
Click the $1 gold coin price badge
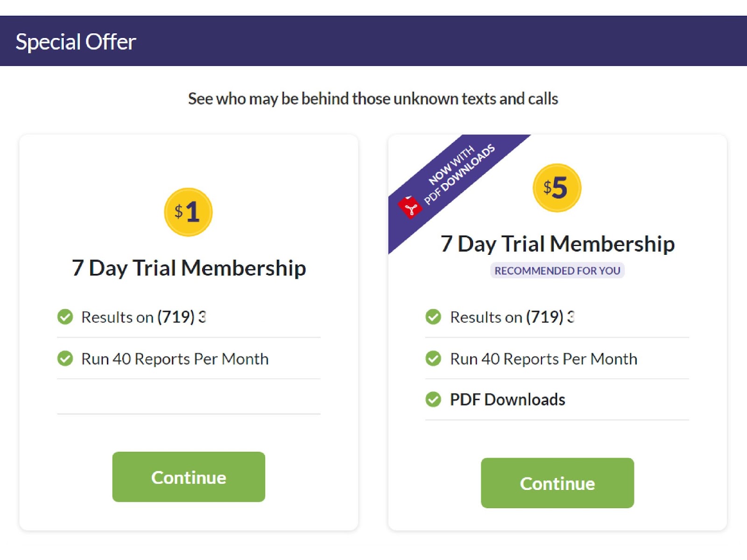[188, 212]
